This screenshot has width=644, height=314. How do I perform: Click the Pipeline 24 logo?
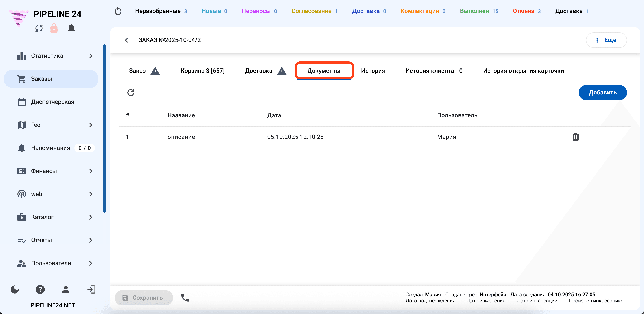(x=19, y=19)
